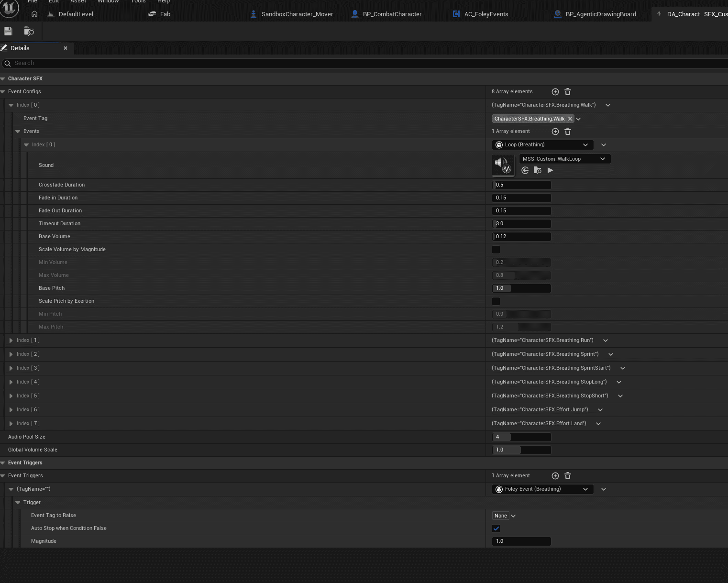Open the BP_CombatCharacter tab

pyautogui.click(x=386, y=14)
